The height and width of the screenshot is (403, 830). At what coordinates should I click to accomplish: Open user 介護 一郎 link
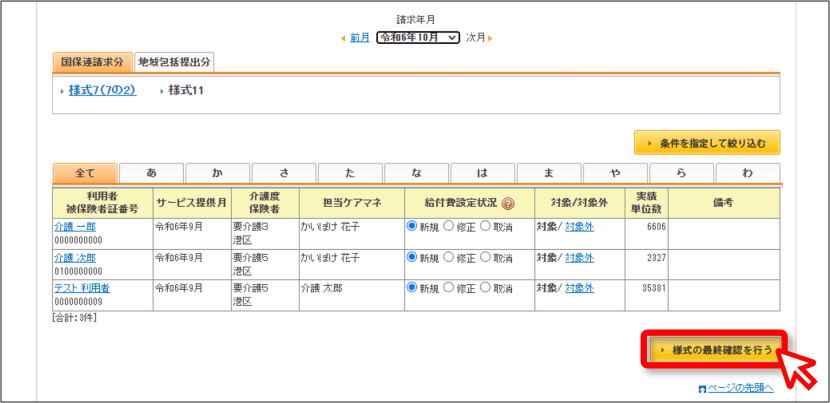[x=75, y=227]
